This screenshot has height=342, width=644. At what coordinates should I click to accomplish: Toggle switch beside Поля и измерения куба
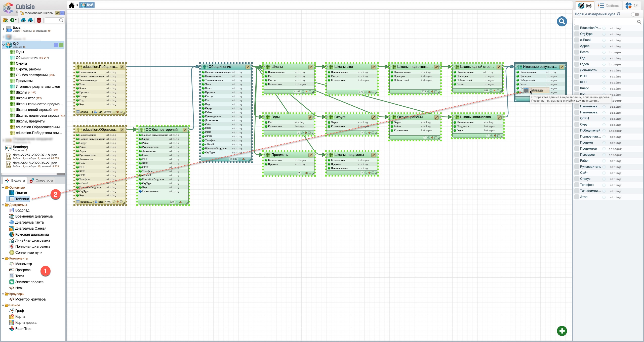[635, 14]
